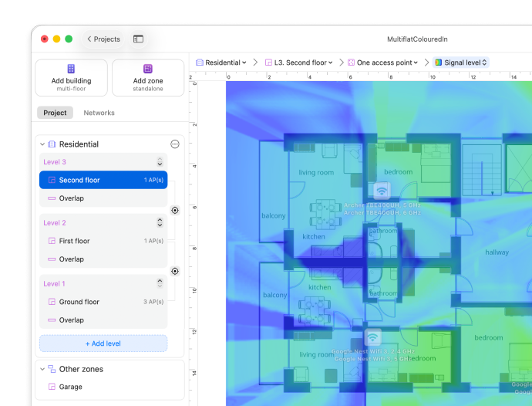Select the Overlap under Level 2

(x=103, y=259)
